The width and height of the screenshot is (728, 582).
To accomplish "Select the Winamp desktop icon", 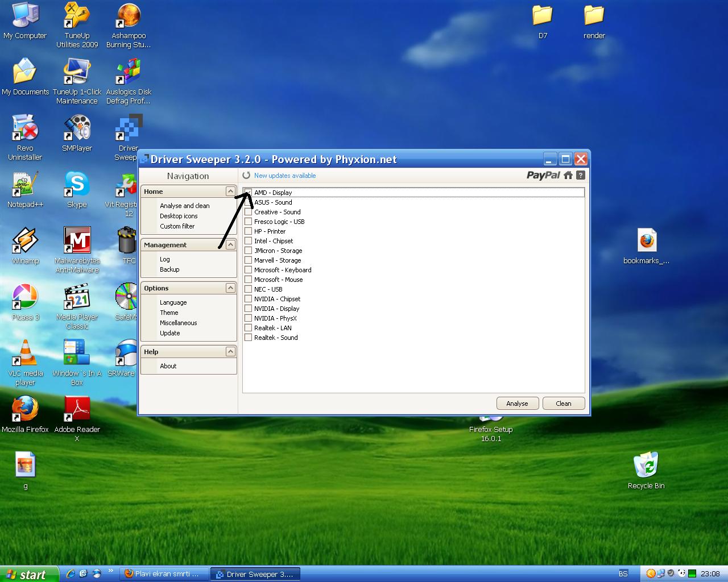I will coord(25,246).
